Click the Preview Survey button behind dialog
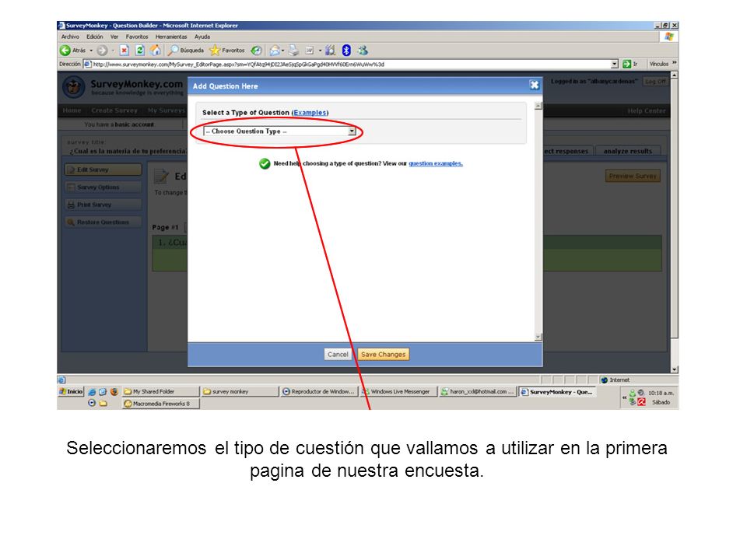747x560 pixels. tap(633, 176)
